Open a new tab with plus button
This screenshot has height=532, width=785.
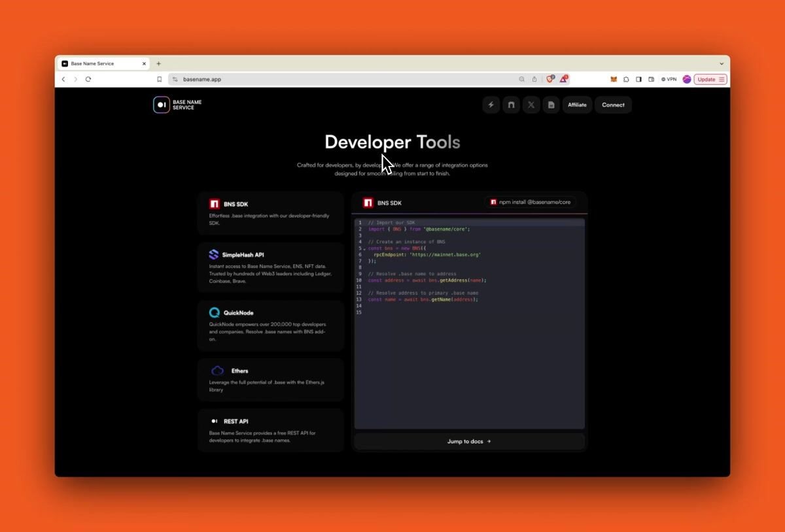pyautogui.click(x=158, y=63)
